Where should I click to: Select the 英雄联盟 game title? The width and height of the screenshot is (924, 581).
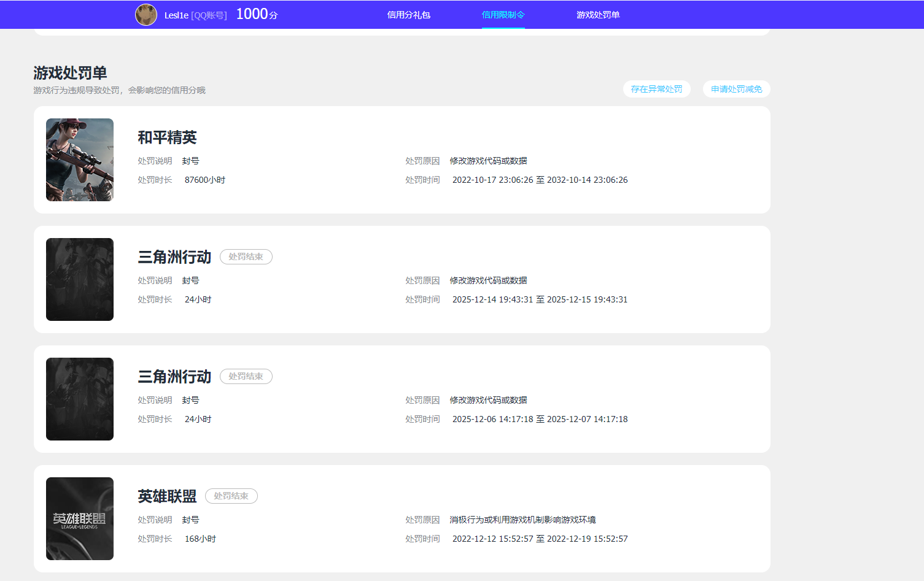pos(167,496)
